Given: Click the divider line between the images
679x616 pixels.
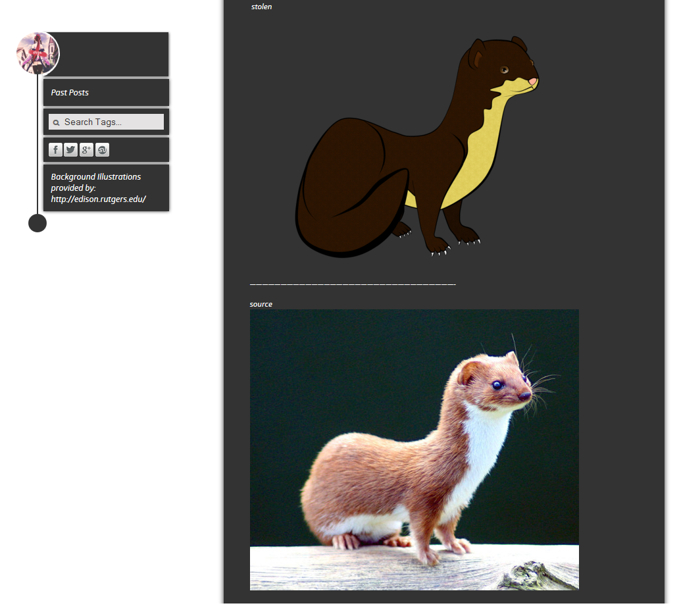Looking at the screenshot, I should click(x=353, y=284).
